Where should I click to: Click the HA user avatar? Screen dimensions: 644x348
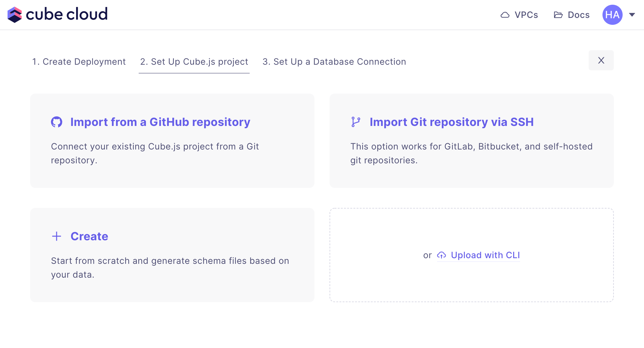(x=612, y=15)
